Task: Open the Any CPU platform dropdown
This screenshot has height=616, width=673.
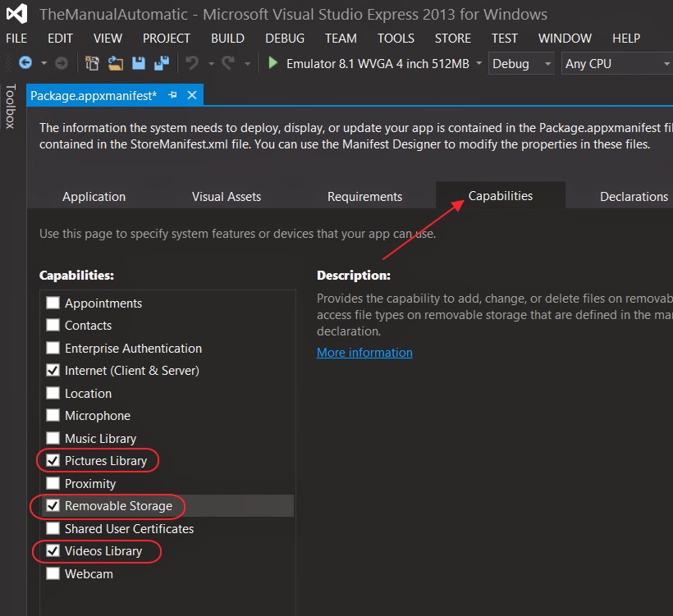Action: [x=616, y=63]
